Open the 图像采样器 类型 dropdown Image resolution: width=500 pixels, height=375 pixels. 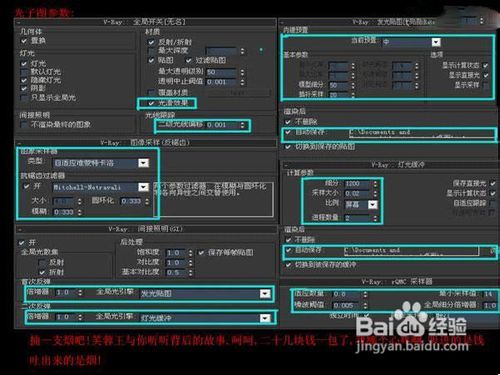point(144,163)
